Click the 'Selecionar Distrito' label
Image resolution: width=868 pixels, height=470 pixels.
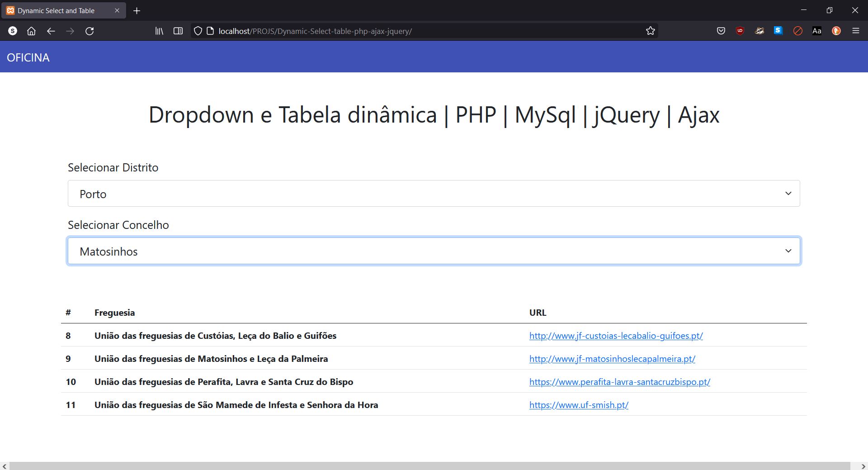113,167
